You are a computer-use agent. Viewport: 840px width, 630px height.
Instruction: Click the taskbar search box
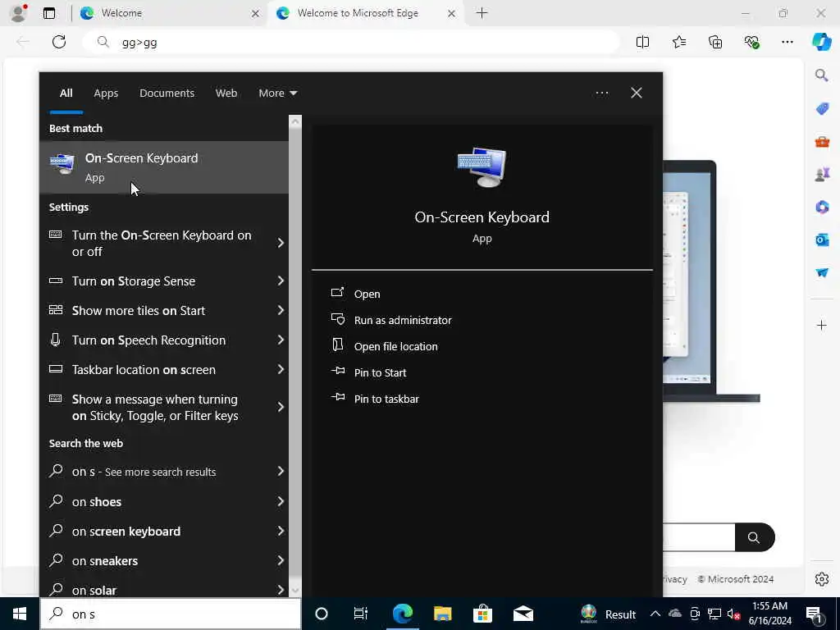[171, 614]
